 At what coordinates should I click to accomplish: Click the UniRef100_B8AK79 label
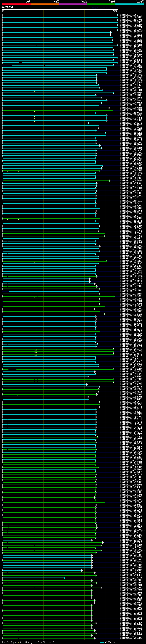[131, 191]
